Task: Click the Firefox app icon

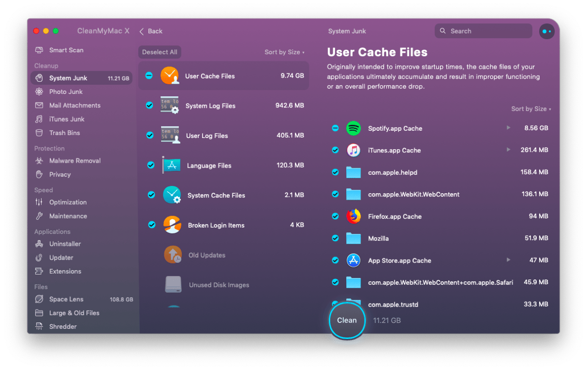Action: (x=353, y=216)
